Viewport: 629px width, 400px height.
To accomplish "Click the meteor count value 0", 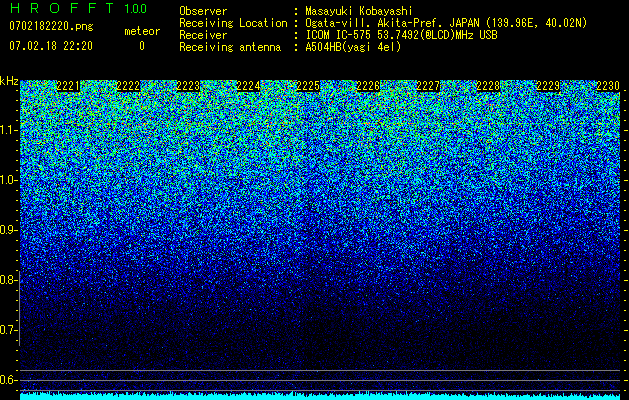I will (142, 46).
